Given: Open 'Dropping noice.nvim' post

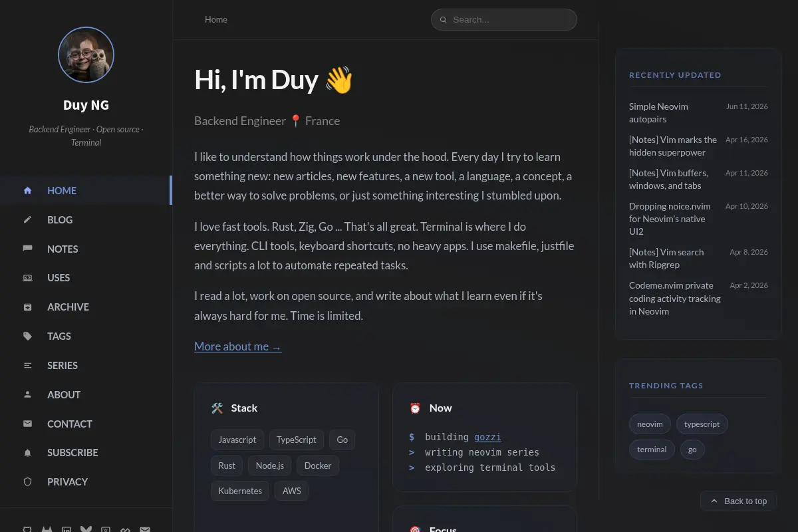Looking at the screenshot, I should [x=674, y=219].
